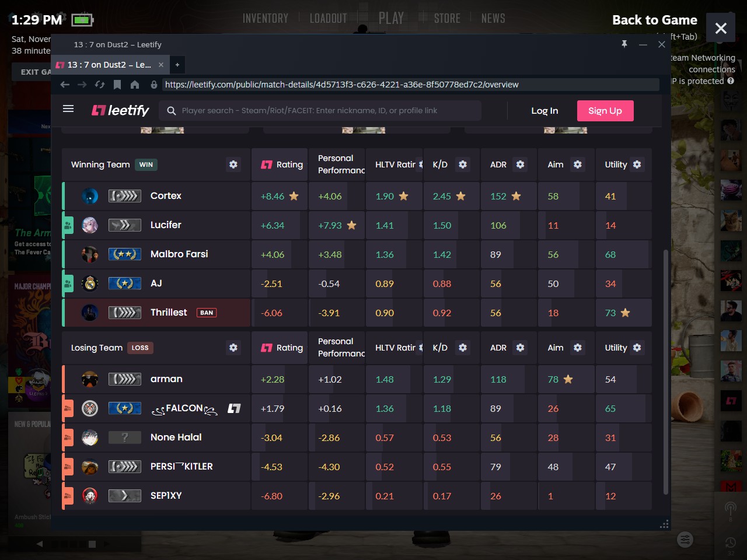The width and height of the screenshot is (747, 560).
Task: Click Lucifer's +7.93 Personal Performance value
Action: click(330, 225)
